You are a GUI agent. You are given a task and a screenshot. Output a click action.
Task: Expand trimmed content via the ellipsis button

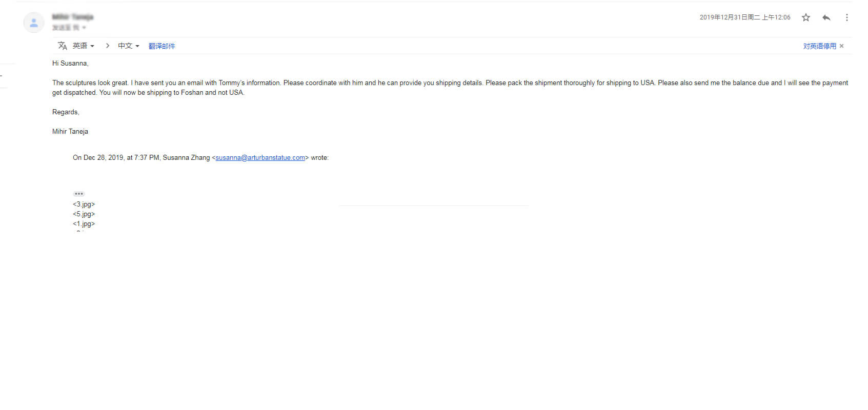(x=78, y=194)
